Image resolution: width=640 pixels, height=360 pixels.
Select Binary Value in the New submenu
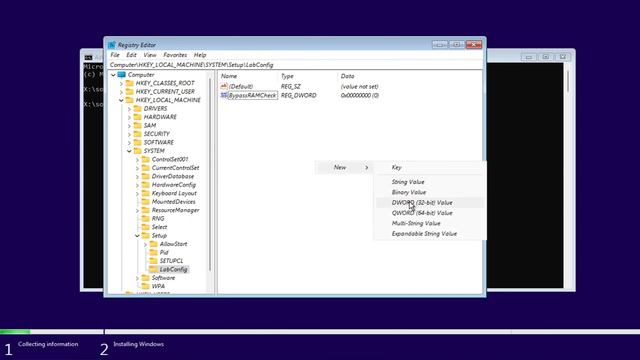click(x=429, y=192)
